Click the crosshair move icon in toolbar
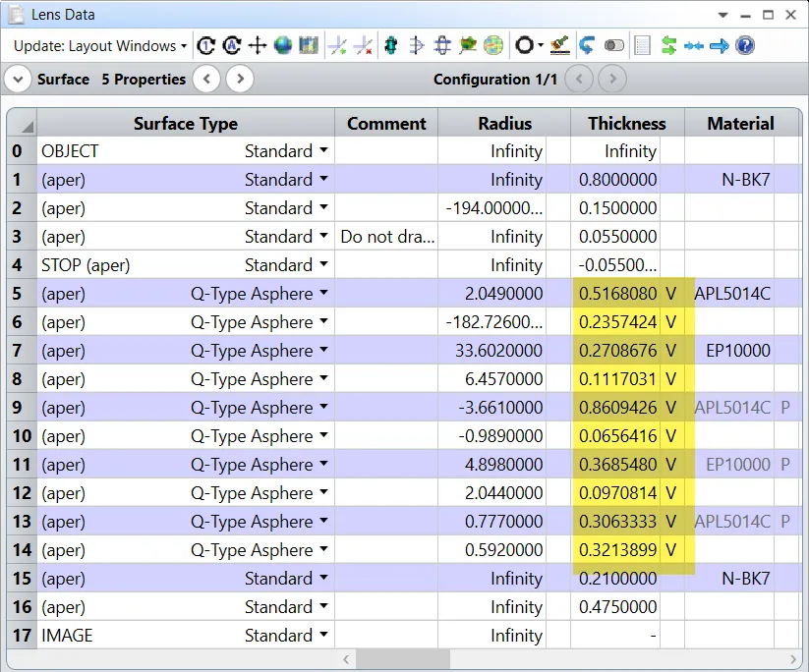The image size is (809, 672). click(258, 45)
